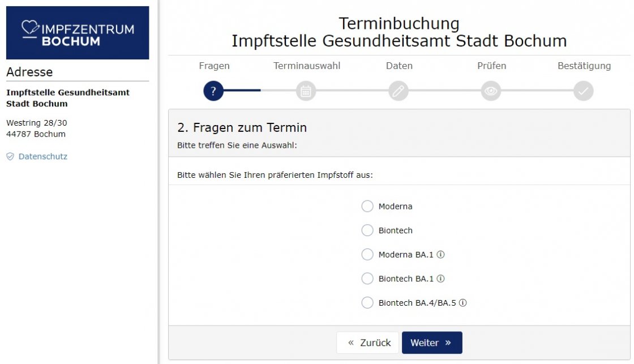Go back with the Zurück button

pos(367,343)
